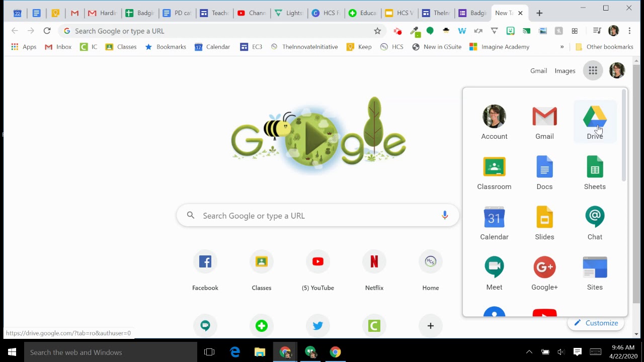The image size is (644, 362).
Task: Open Task View on the taskbar
Action: coord(209,352)
